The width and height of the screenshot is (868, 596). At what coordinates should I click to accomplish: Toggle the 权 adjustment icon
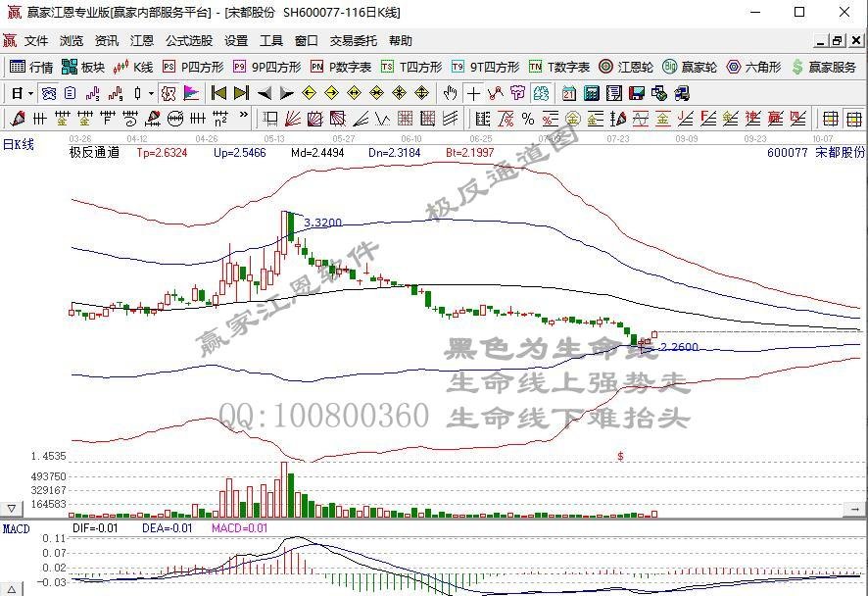[169, 93]
